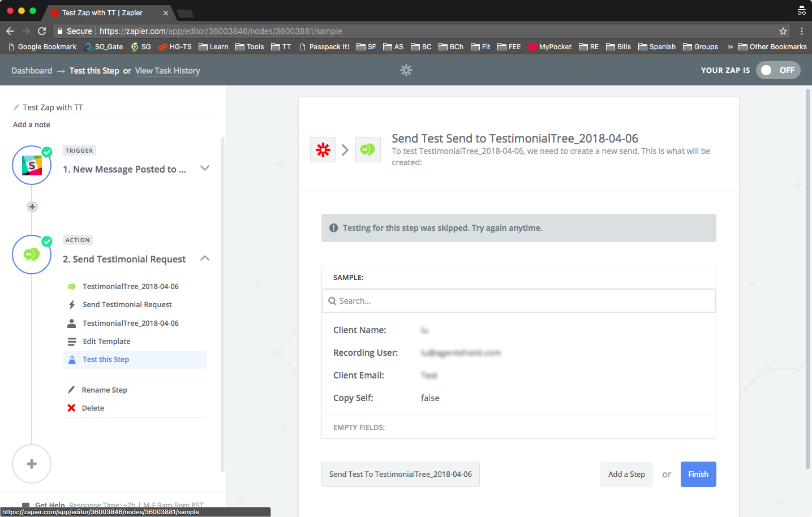
Task: Click the browser address bar URL
Action: click(x=221, y=31)
